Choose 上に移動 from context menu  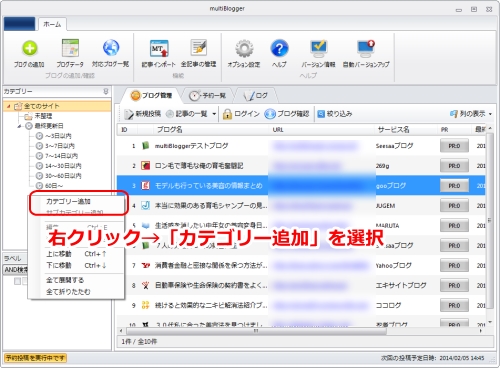(x=76, y=254)
